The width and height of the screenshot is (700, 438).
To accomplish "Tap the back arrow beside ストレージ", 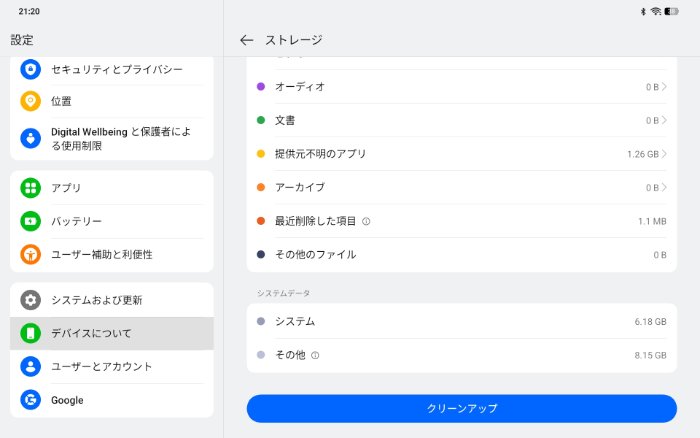I will tap(247, 40).
